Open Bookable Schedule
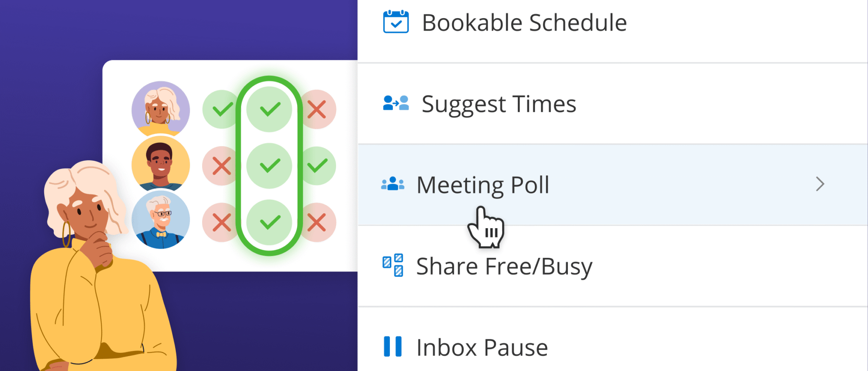The height and width of the screenshot is (371, 868). (525, 22)
